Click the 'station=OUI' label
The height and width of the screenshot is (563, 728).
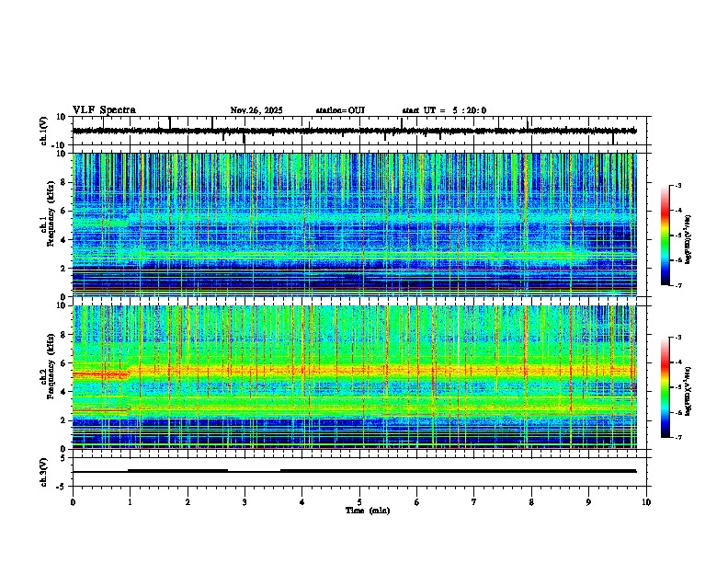click(340, 110)
